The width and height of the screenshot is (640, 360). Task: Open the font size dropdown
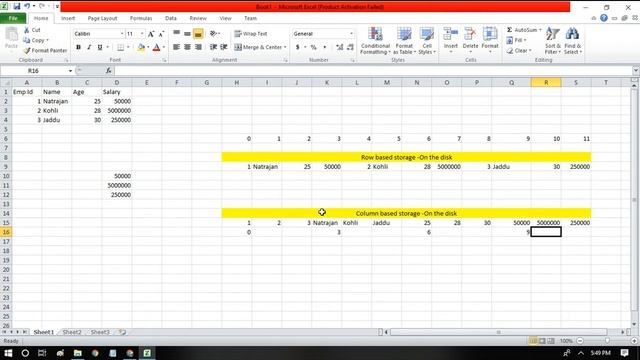[x=142, y=34]
